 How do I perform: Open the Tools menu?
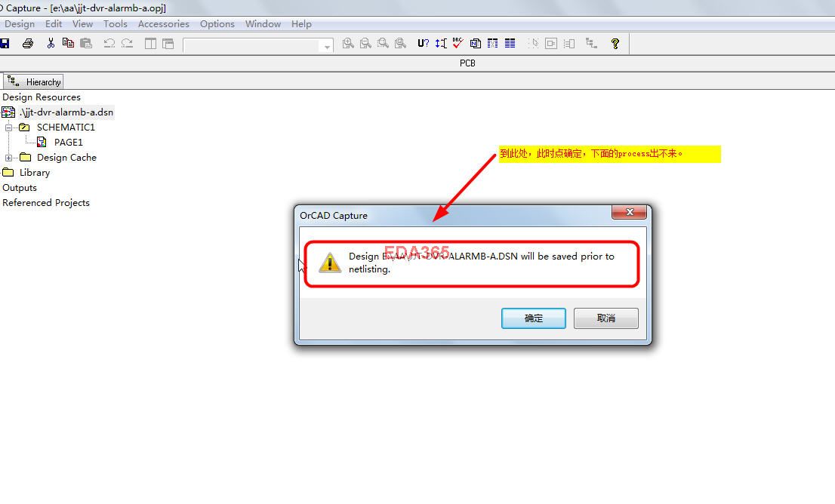pyautogui.click(x=115, y=24)
